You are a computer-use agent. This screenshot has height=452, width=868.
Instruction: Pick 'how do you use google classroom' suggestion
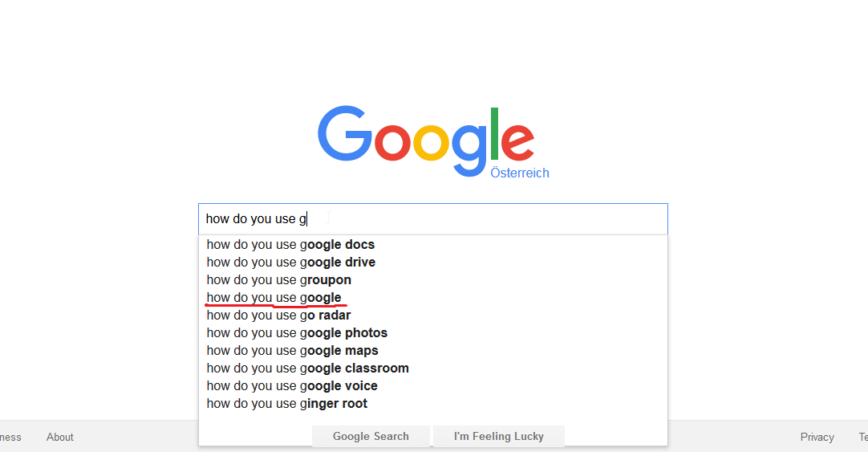pos(433,369)
